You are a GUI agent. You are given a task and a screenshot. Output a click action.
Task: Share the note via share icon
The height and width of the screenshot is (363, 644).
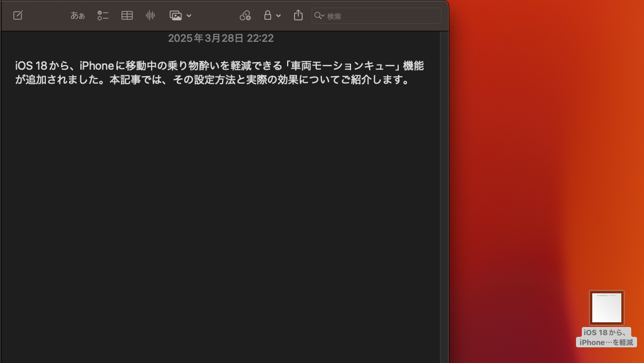pyautogui.click(x=299, y=16)
